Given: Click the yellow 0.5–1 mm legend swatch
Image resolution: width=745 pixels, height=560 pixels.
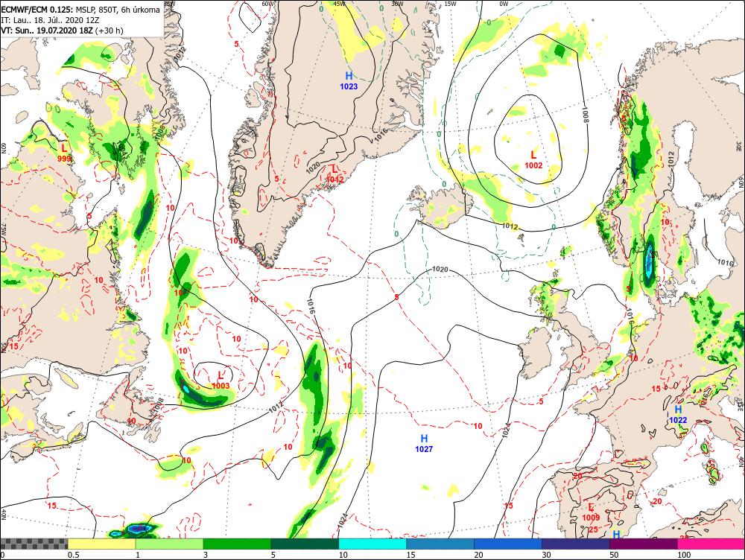Looking at the screenshot, I should [101, 544].
